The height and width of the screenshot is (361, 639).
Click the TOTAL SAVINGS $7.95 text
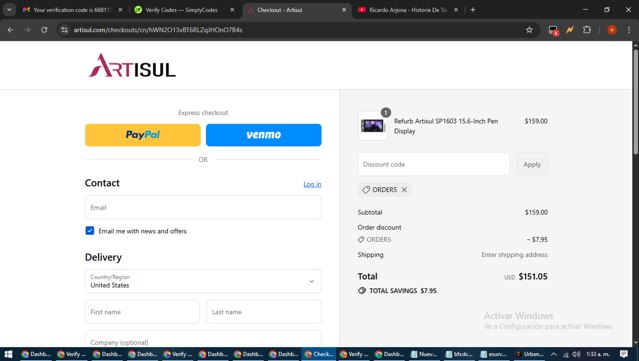point(402,291)
